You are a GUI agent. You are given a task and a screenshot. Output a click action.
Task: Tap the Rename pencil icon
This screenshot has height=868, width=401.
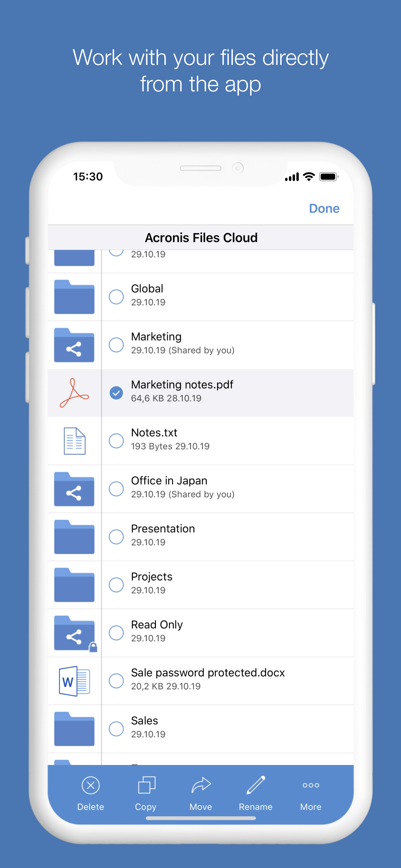pos(256,785)
